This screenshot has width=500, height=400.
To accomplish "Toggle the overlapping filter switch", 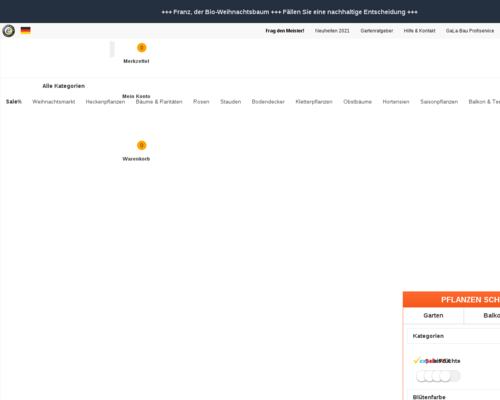I will coord(438,376).
